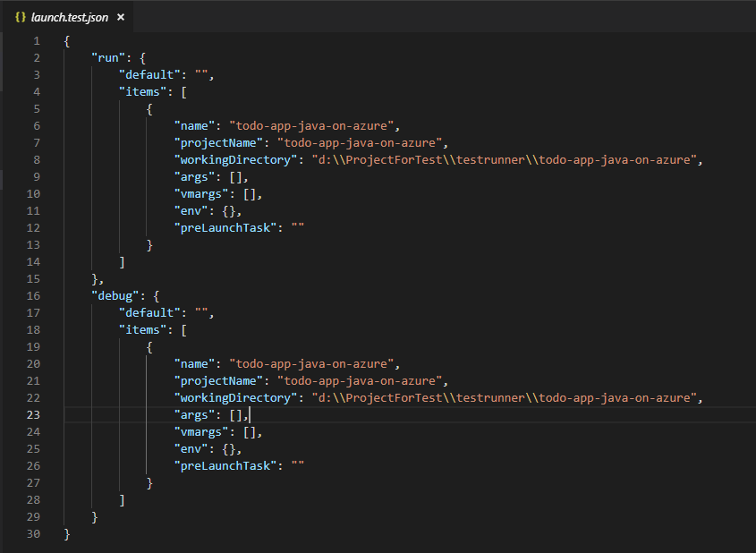
Task: Click "vmargs" key on line 24
Action: (201, 432)
